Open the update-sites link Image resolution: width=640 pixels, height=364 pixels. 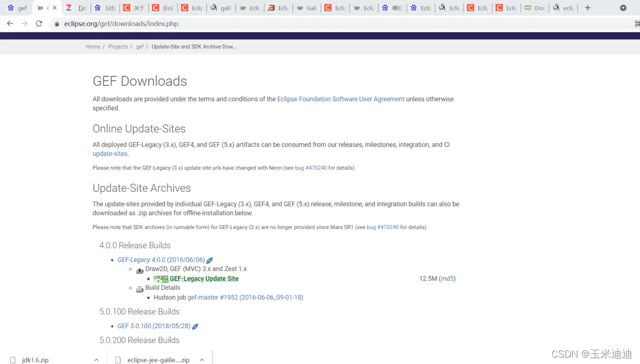pos(110,154)
